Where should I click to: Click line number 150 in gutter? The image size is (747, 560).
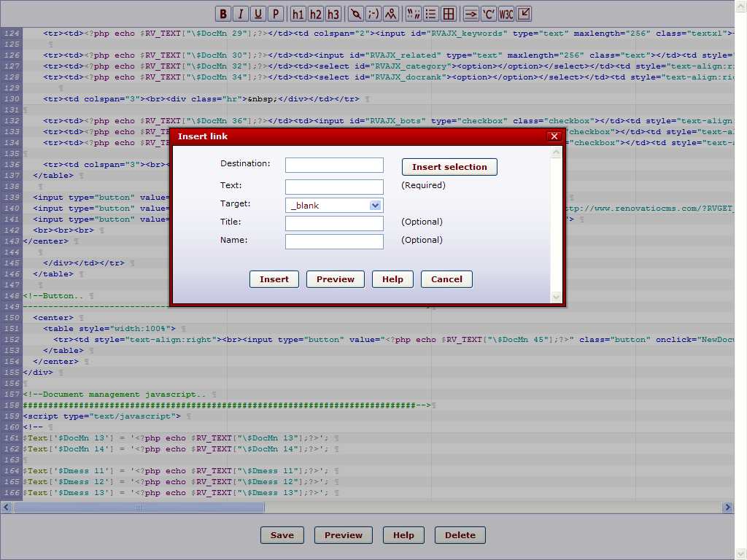(x=12, y=318)
